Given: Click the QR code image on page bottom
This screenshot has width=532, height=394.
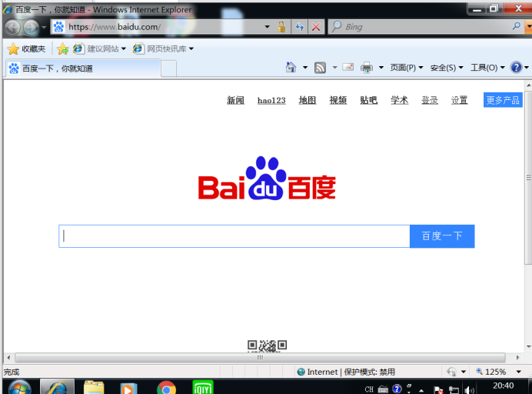Looking at the screenshot, I should coord(267,346).
